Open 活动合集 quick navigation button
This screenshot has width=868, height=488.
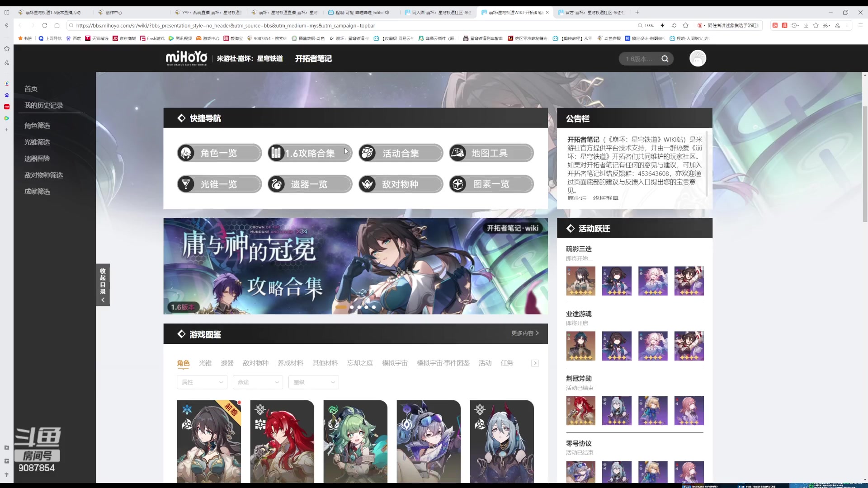point(401,153)
